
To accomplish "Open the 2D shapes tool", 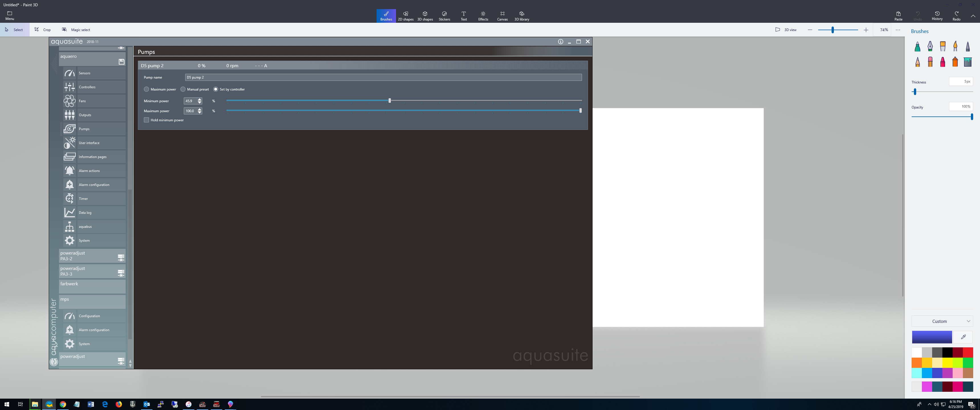I will coord(405,16).
